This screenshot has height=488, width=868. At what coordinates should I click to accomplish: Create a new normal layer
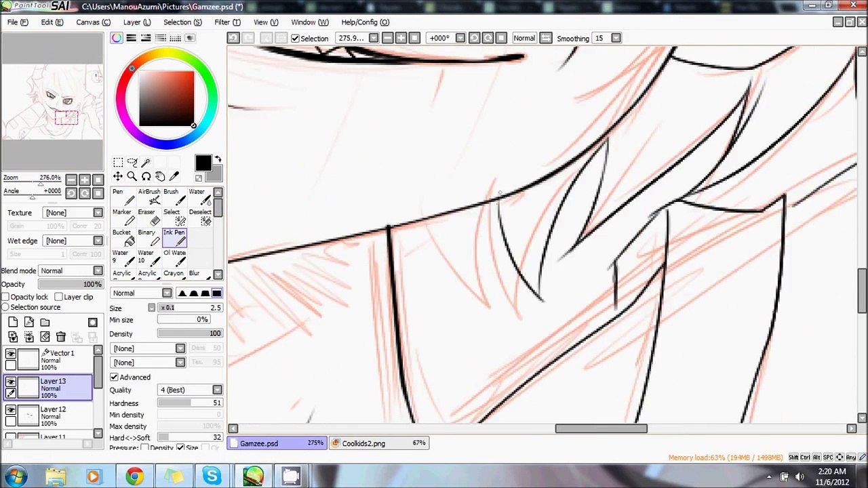(x=13, y=323)
